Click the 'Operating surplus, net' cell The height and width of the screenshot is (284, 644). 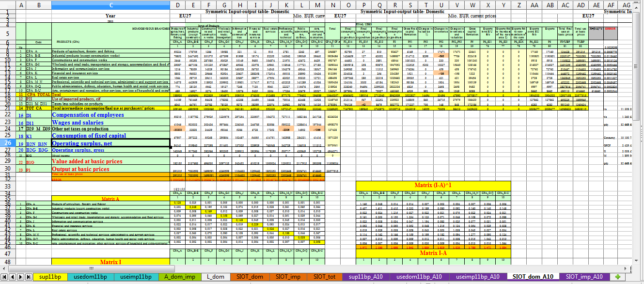click(110, 143)
